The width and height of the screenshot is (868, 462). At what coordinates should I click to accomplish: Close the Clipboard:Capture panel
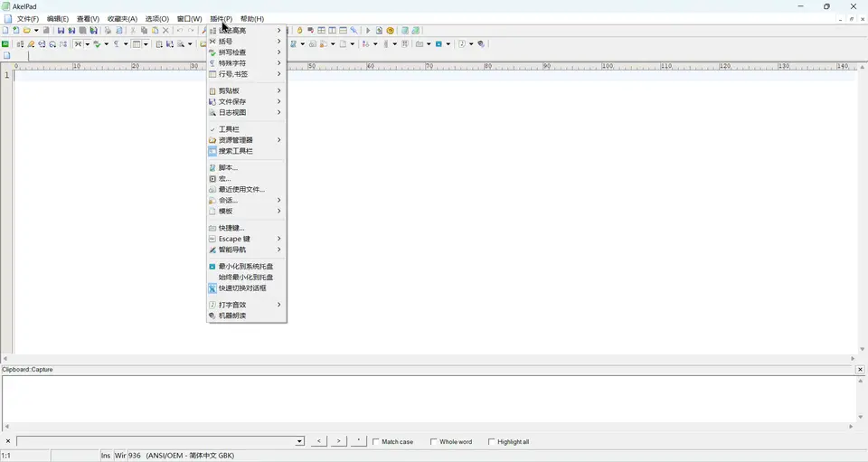pos(860,370)
